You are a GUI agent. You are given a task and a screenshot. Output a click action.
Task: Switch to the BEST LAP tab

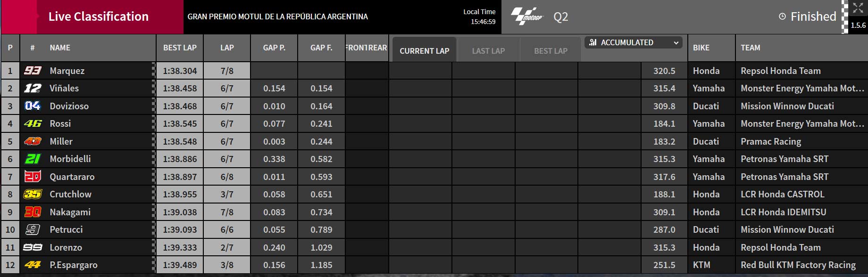[x=551, y=50]
